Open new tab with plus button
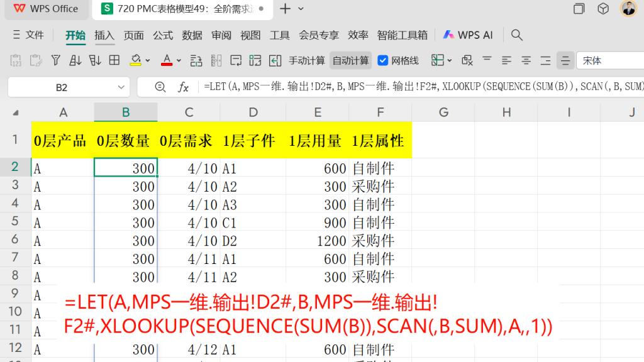This screenshot has height=362, width=644. click(x=285, y=9)
